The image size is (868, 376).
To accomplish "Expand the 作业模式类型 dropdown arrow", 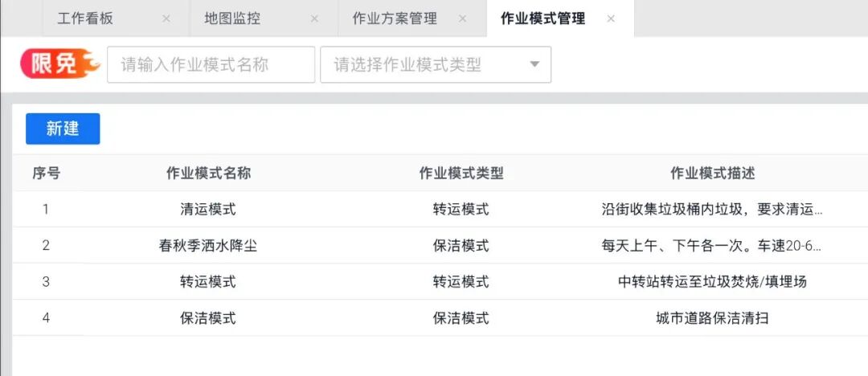I will tap(534, 65).
